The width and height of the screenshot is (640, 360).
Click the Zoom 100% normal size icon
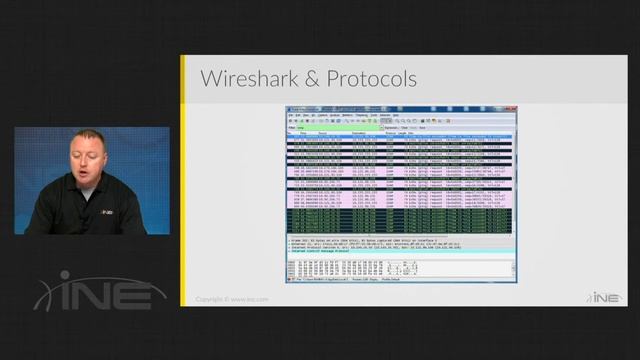point(409,121)
